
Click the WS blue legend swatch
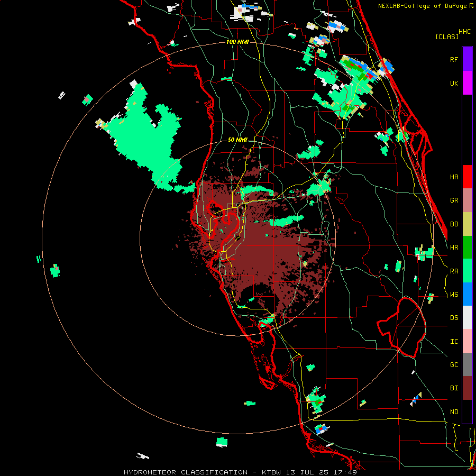(467, 294)
